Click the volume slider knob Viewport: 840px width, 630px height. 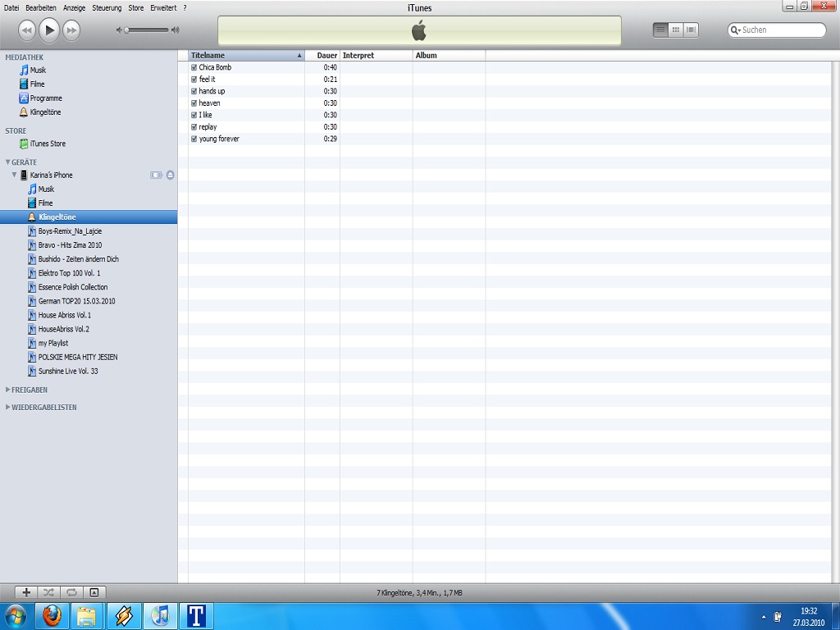pyautogui.click(x=126, y=30)
